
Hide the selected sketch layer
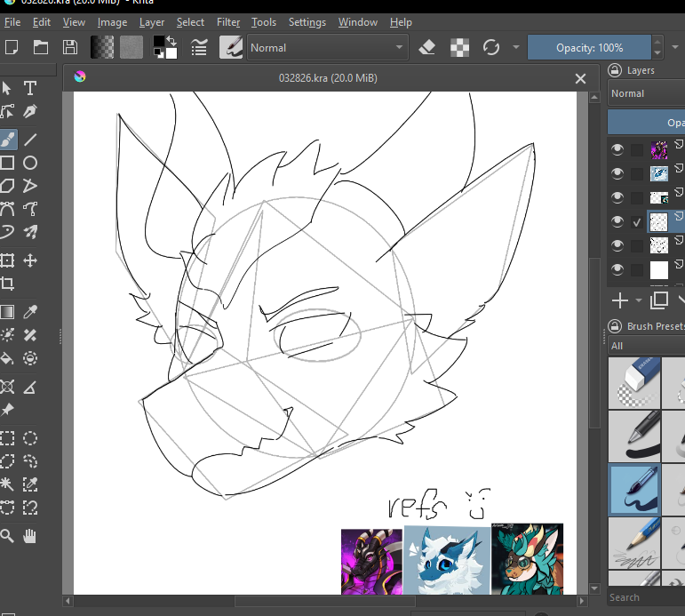(617, 221)
